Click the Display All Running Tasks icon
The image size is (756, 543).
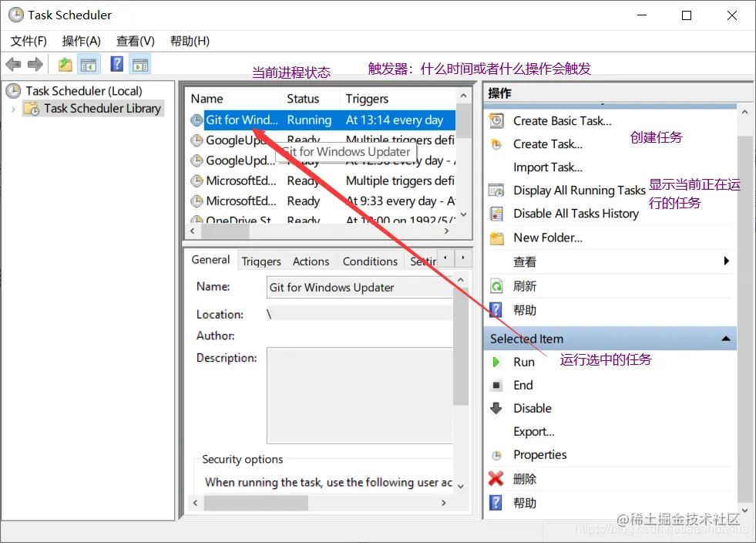[496, 191]
